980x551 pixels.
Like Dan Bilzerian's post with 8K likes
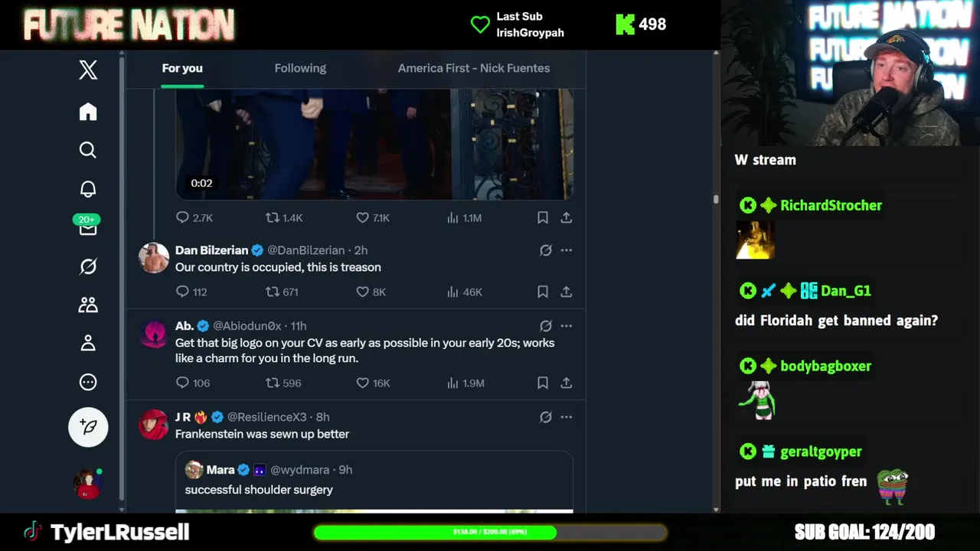click(x=371, y=292)
